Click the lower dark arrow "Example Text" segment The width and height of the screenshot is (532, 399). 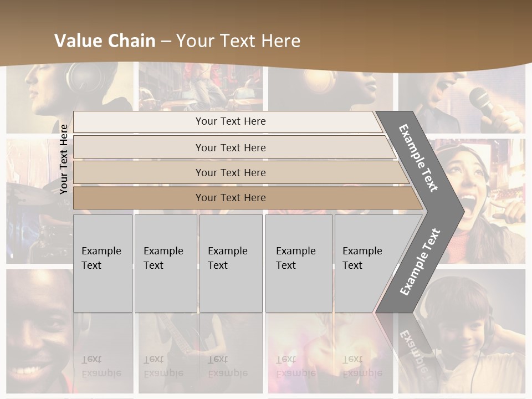coord(420,262)
